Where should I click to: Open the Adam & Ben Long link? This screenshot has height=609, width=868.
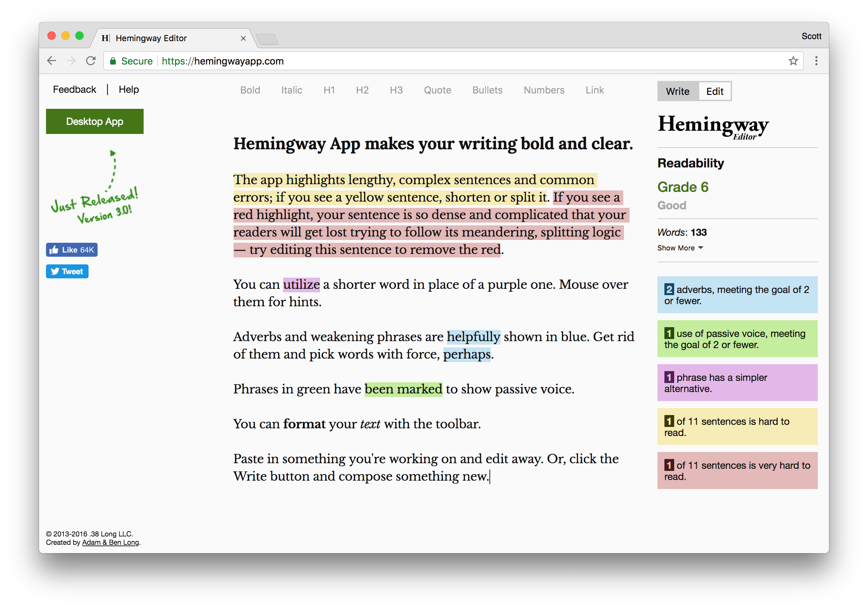coord(111,542)
